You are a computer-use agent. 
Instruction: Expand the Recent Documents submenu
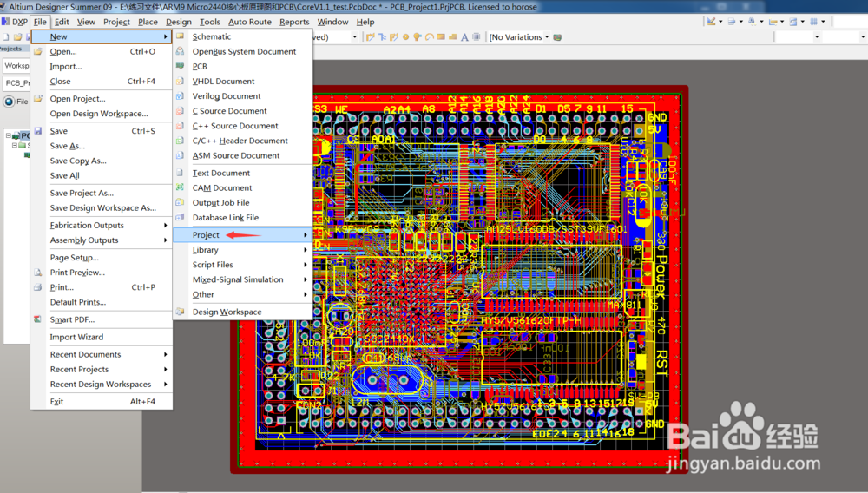[165, 354]
